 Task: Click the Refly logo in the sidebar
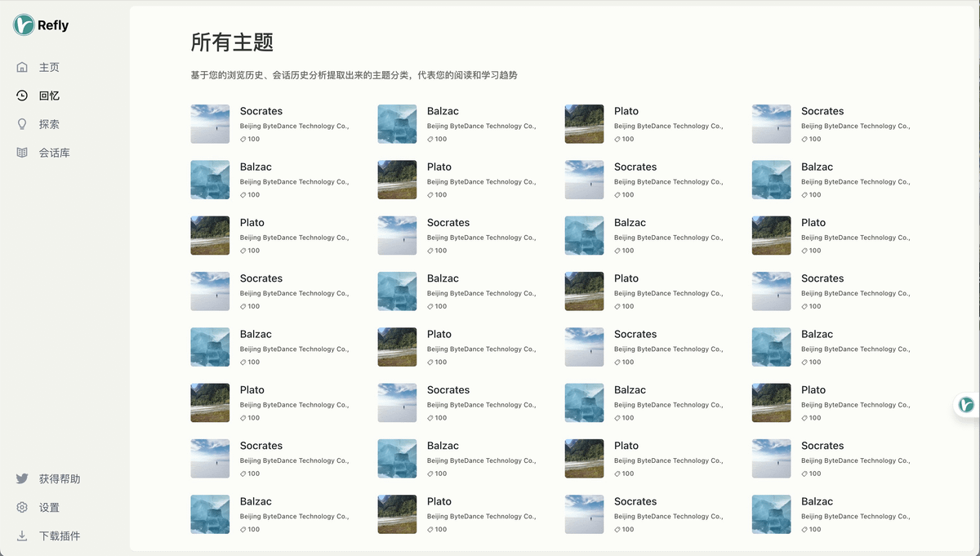tap(24, 25)
